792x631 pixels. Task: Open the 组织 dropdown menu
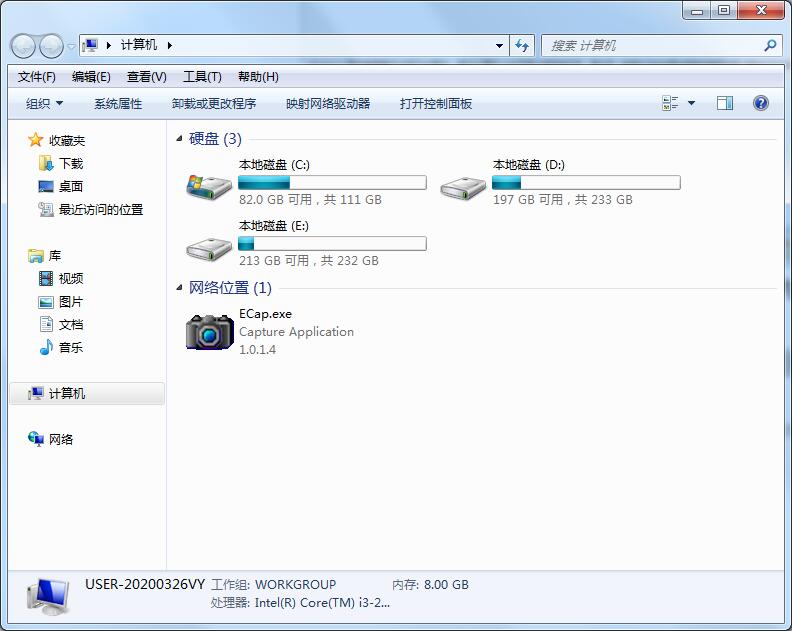(x=44, y=103)
